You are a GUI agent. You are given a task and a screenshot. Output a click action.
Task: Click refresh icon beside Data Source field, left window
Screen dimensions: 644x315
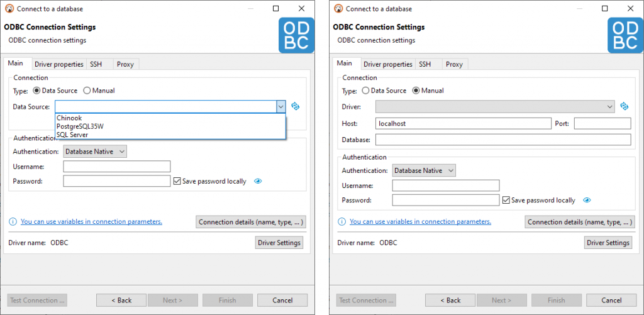tap(296, 106)
